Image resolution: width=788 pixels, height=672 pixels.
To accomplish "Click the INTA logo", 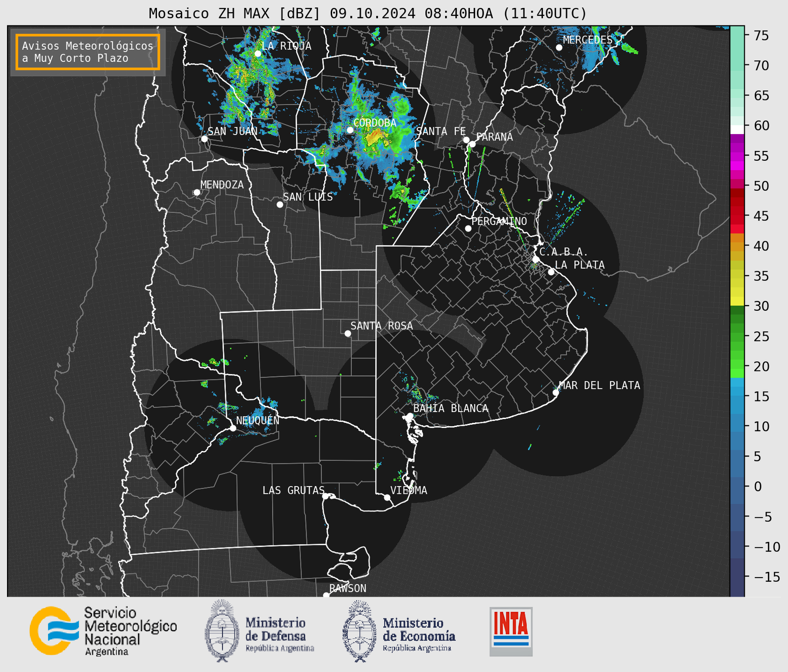I will coord(511,631).
